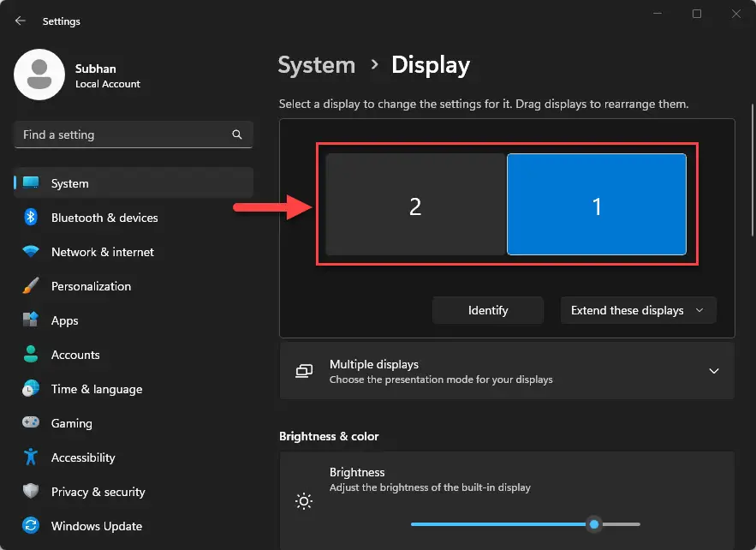Close the Settings window
Screen dimensions: 756x550
click(x=735, y=14)
